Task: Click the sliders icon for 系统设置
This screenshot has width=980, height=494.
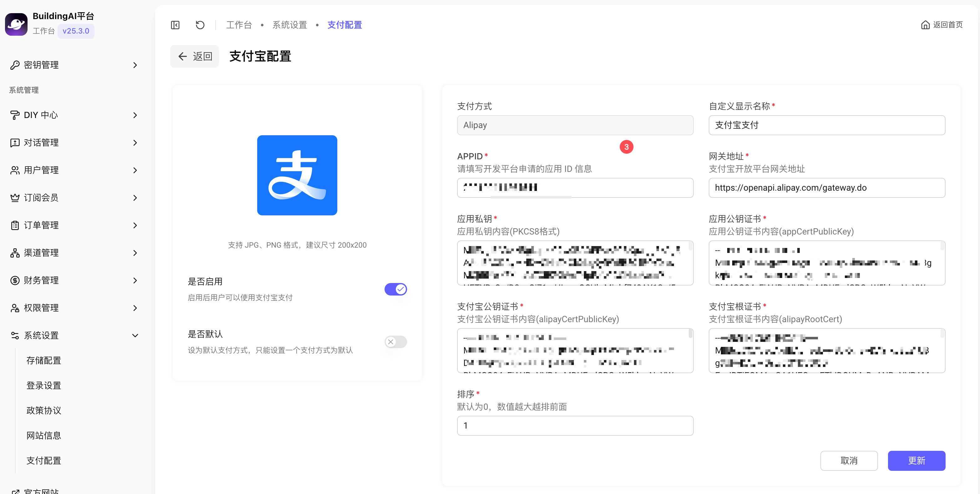Action: [15, 335]
